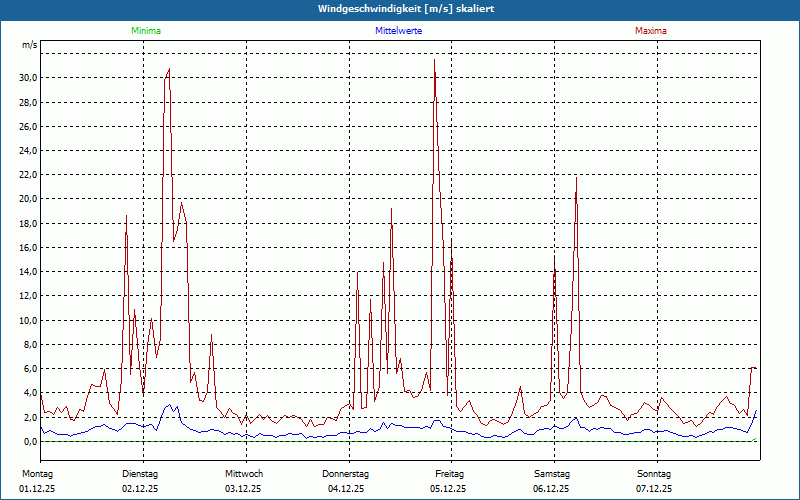Select the 30,0 y-axis value

[27, 78]
